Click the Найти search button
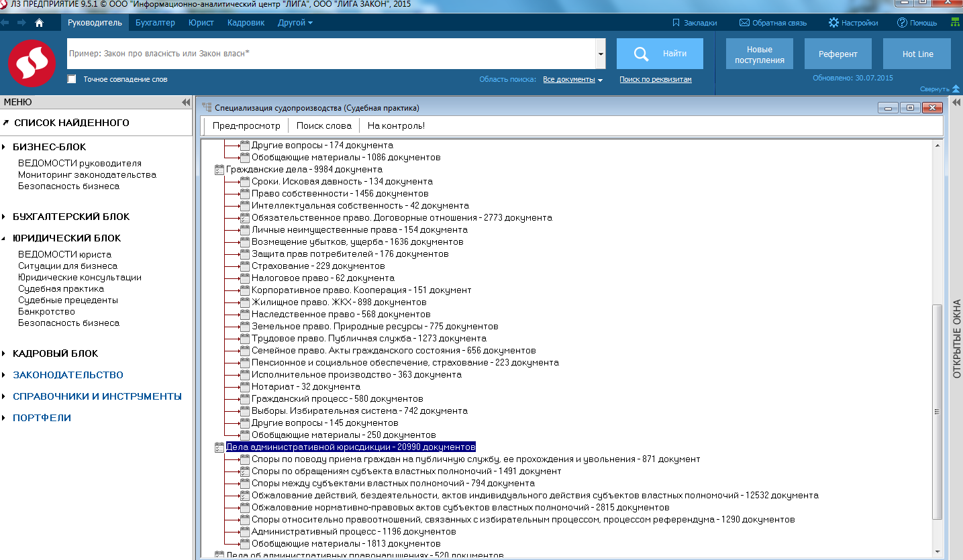This screenshot has height=560, width=963. click(660, 54)
